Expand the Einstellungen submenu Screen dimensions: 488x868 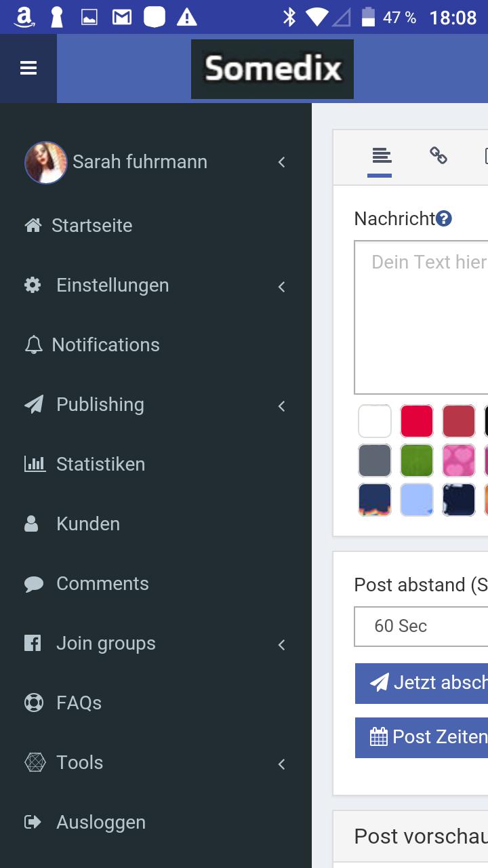coord(281,286)
